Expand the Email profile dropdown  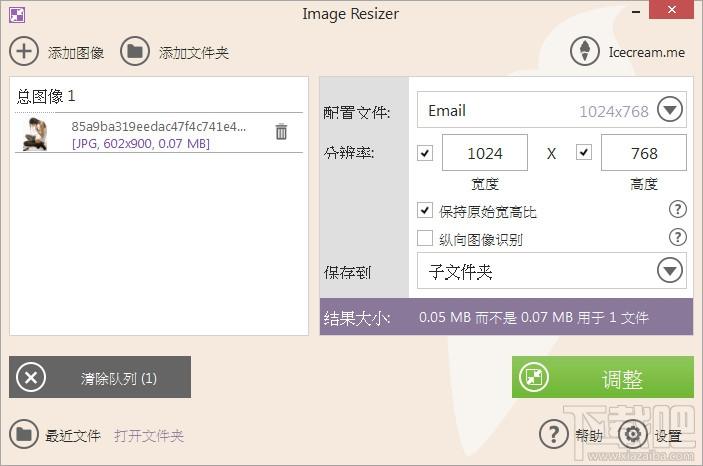pos(669,110)
